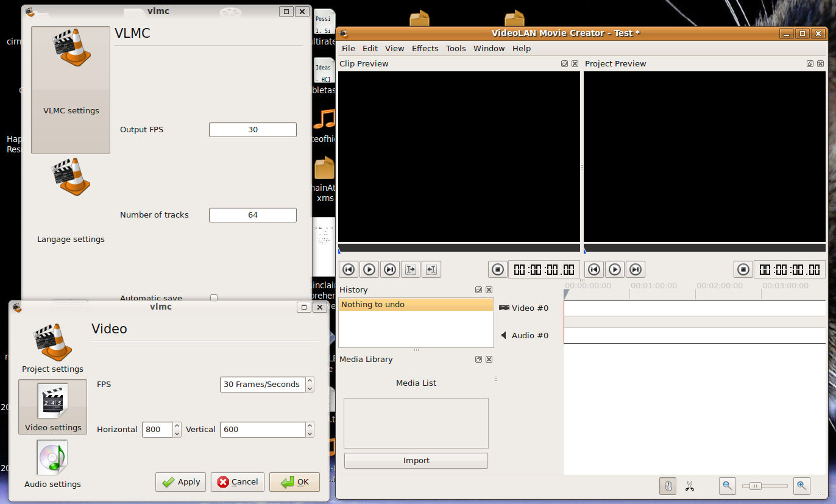This screenshot has width=836, height=504.
Task: Click the Cancel button
Action: tap(238, 482)
